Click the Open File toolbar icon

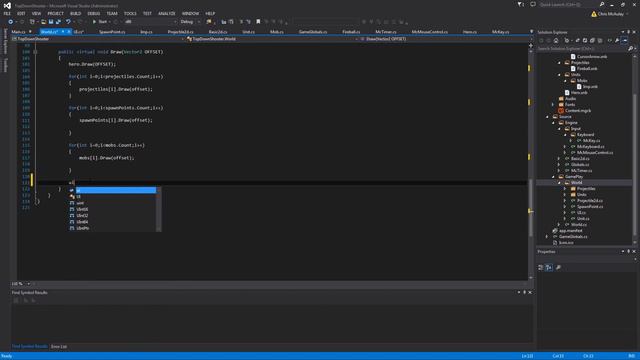click(44, 22)
